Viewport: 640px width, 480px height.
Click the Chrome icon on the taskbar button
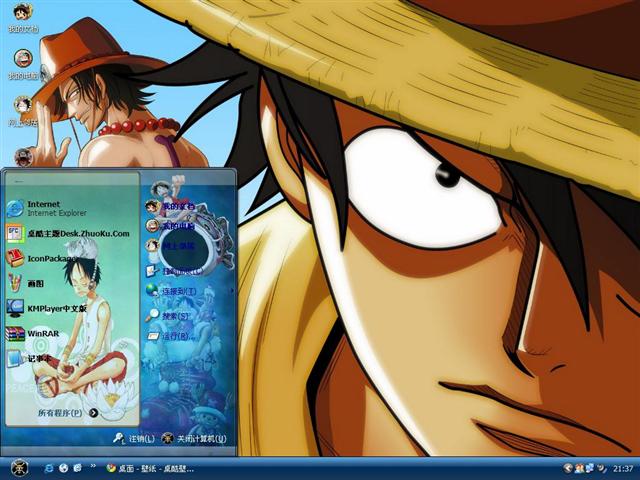[111, 469]
